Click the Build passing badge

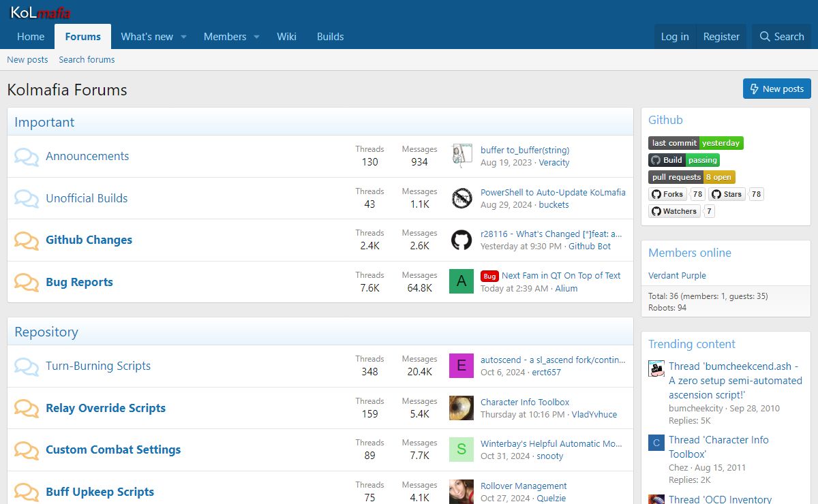click(684, 160)
